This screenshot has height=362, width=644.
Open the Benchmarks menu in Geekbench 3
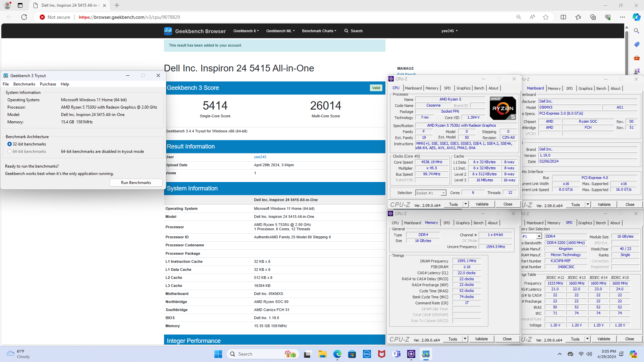[24, 84]
